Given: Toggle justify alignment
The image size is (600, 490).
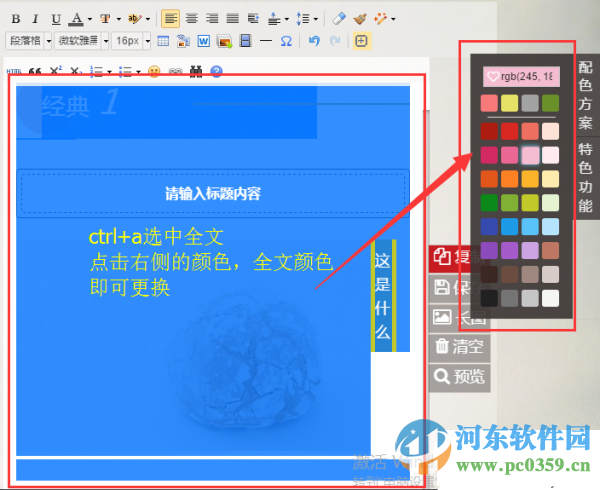Looking at the screenshot, I should pyautogui.click(x=233, y=19).
